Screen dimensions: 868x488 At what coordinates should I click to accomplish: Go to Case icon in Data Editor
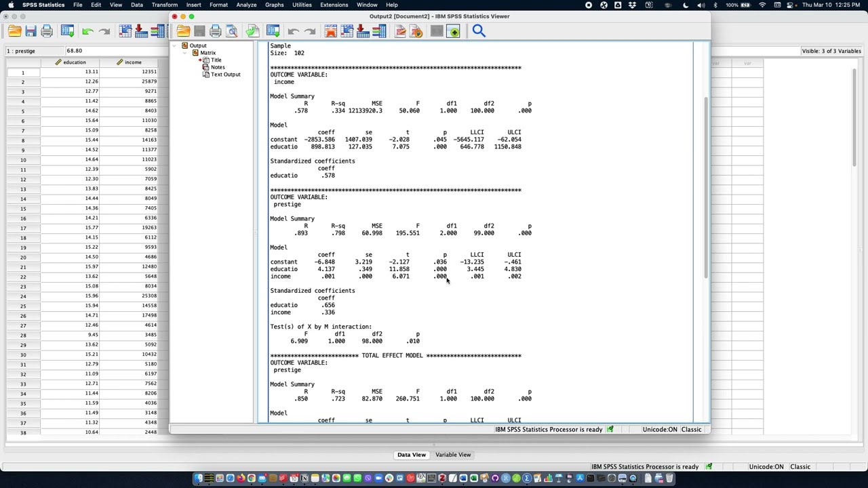point(125,31)
